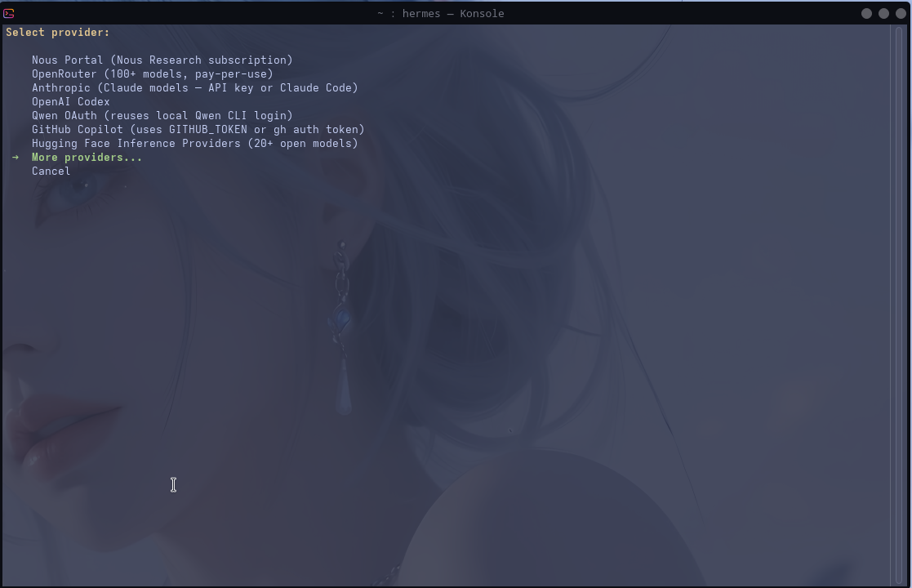Select Hugging Face Inference Providers
This screenshot has height=588, width=912.
pyautogui.click(x=194, y=144)
